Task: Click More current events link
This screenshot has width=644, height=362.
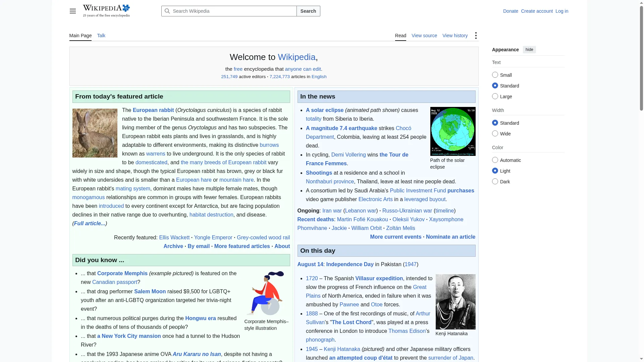Action: [396, 237]
